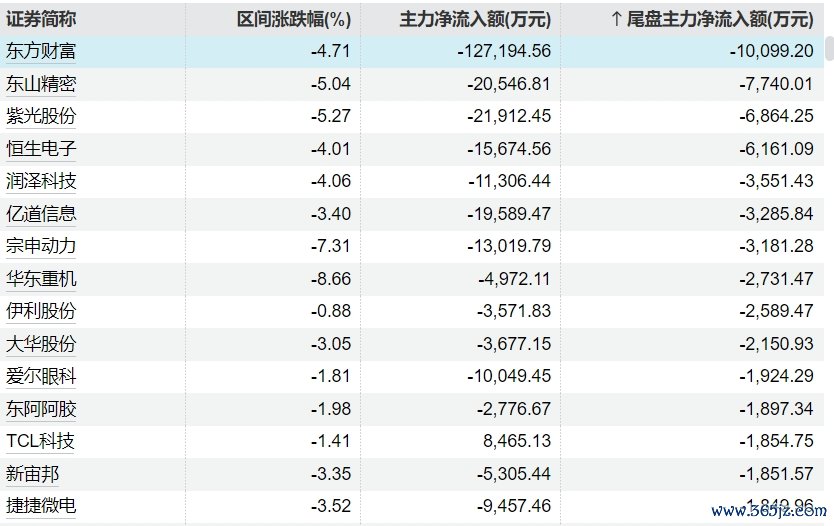
Task: Click the 证券简称 column header
Action: [41, 19]
